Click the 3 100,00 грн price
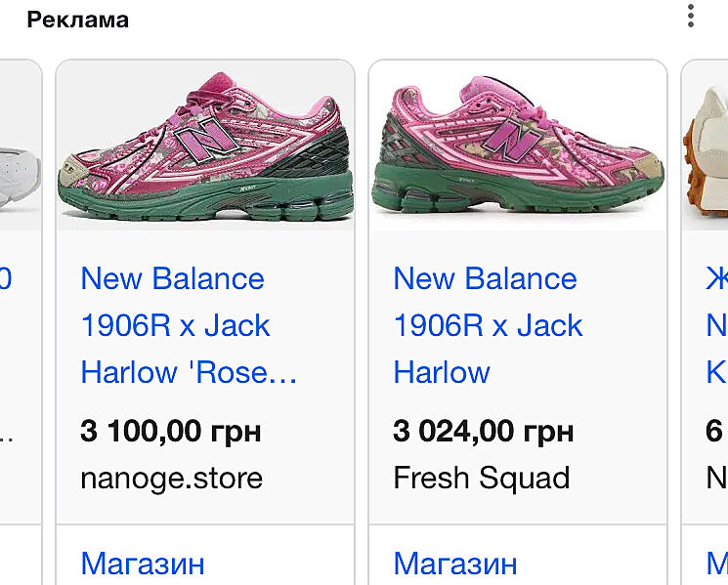 [171, 431]
